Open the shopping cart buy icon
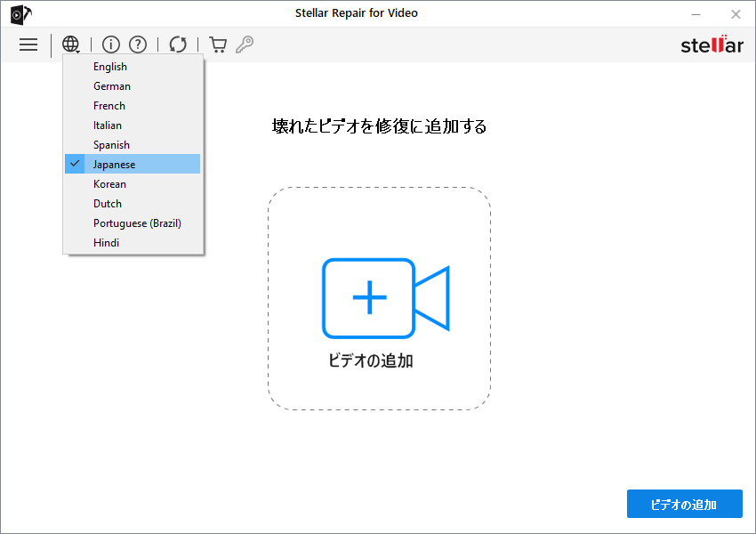 [x=218, y=44]
